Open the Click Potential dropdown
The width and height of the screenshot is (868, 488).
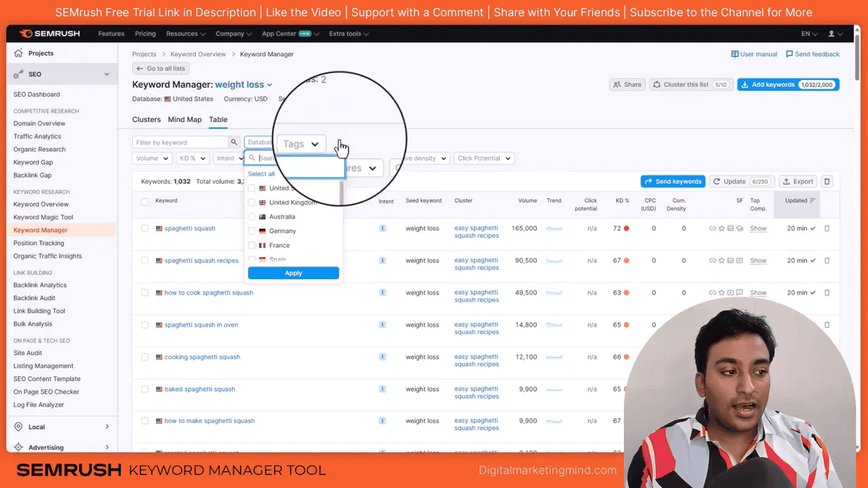coord(484,158)
